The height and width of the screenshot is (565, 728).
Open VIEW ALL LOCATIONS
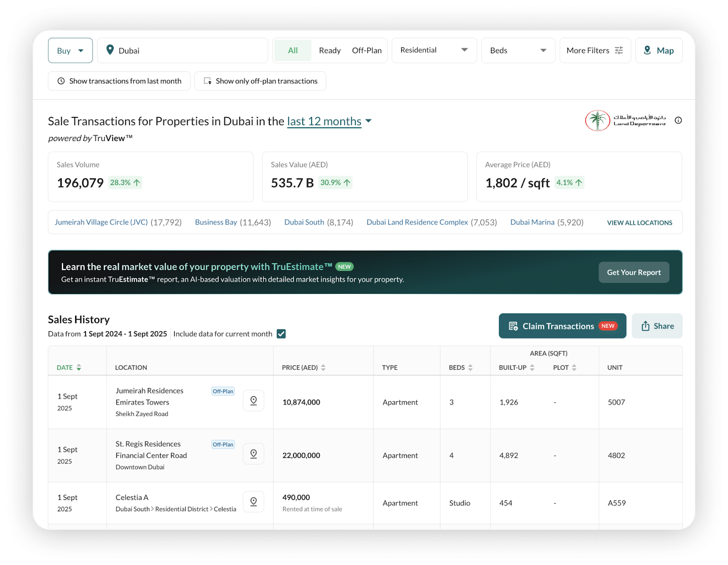[639, 222]
